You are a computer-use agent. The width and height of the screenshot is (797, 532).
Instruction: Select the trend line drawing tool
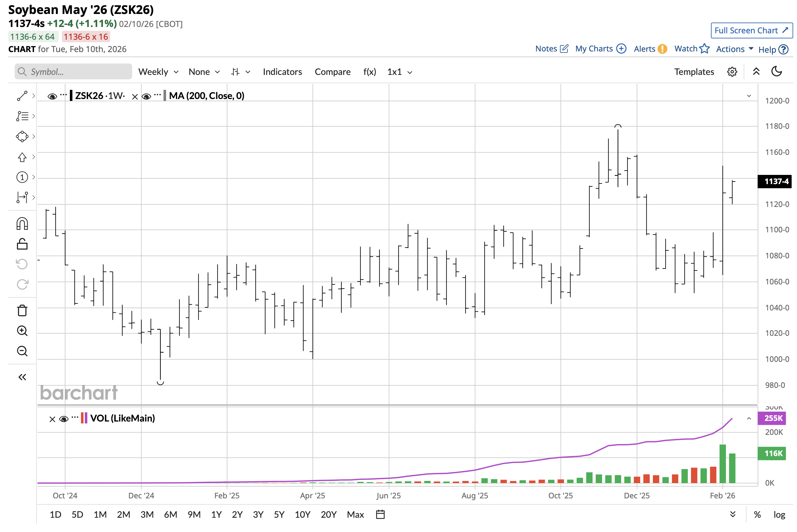22,96
